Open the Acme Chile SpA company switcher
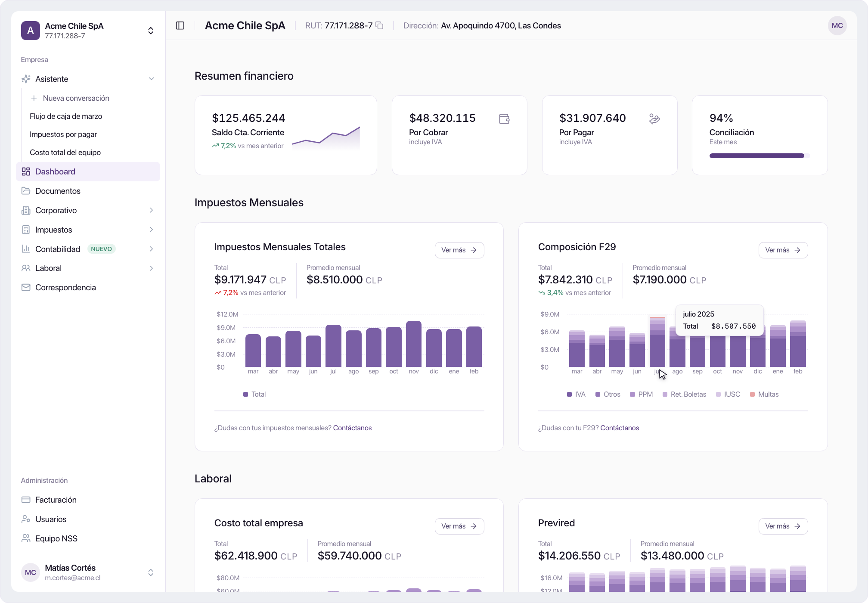Image resolution: width=868 pixels, height=603 pixels. tap(88, 31)
